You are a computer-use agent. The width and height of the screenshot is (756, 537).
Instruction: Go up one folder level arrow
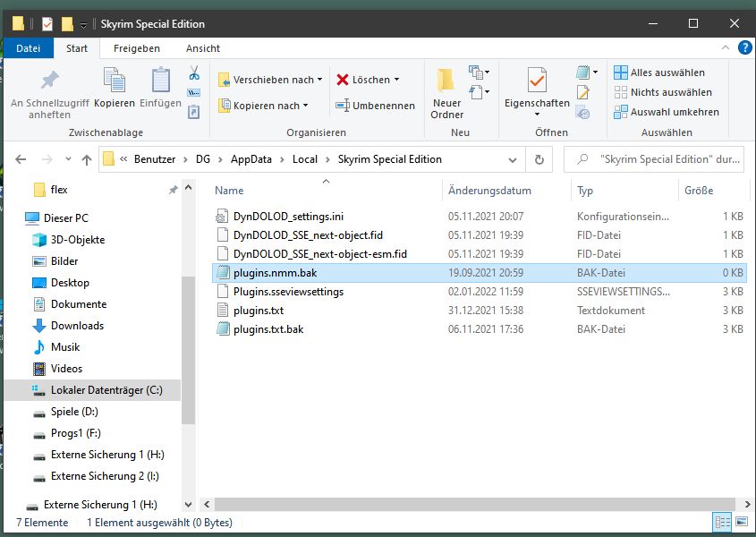coord(86,160)
